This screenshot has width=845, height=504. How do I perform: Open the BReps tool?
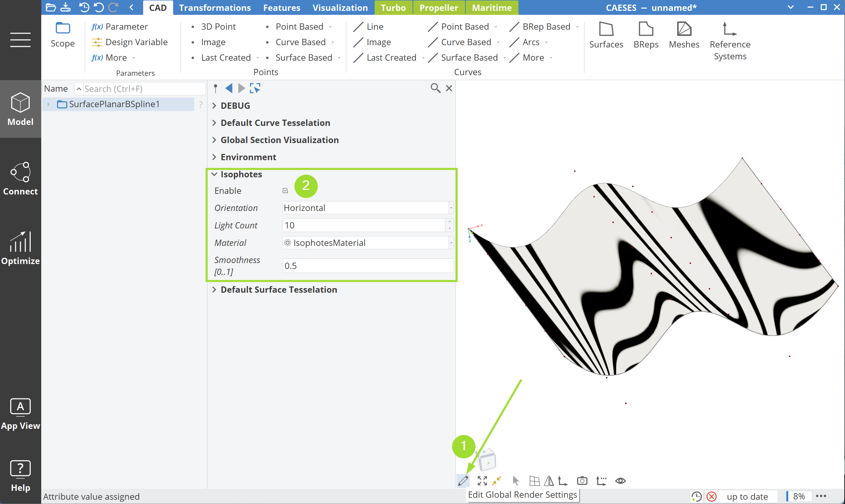[x=645, y=35]
